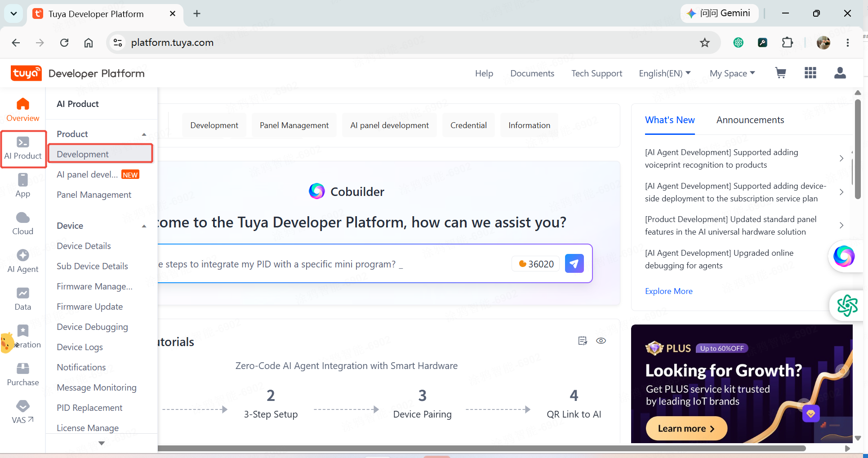The width and height of the screenshot is (868, 458).
Task: View site information icon in address bar
Action: (x=118, y=43)
